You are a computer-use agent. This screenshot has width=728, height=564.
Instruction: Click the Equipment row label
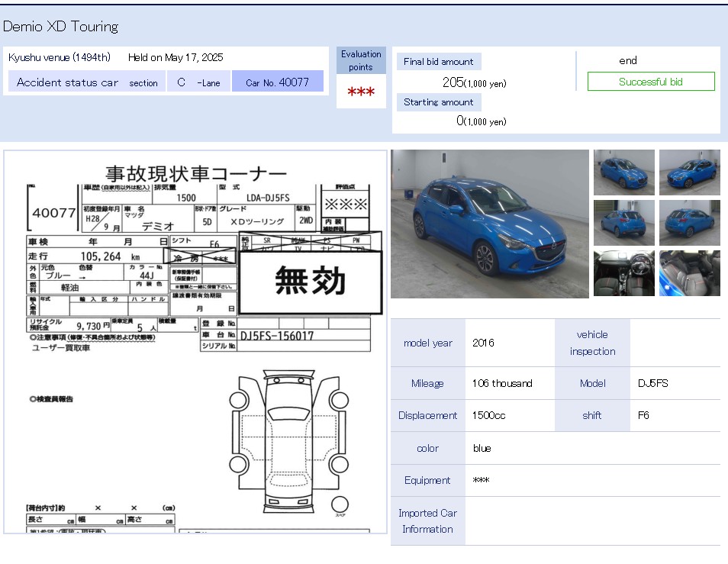[427, 480]
